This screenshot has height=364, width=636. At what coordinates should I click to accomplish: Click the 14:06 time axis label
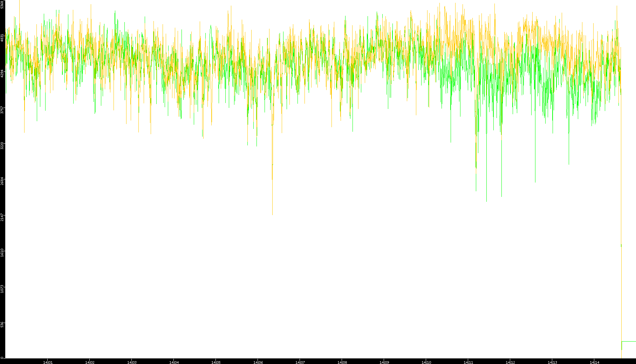point(258,362)
